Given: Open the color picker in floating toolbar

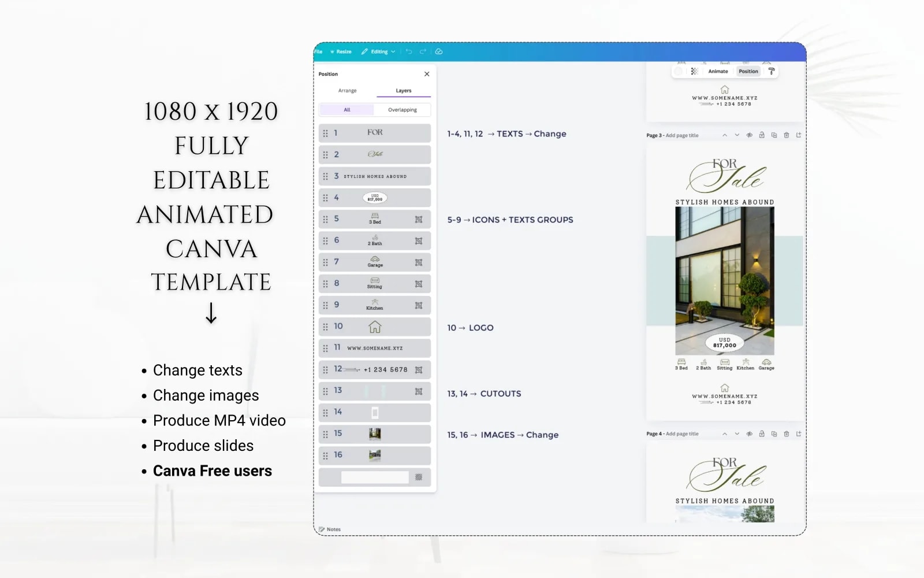Looking at the screenshot, I should pyautogui.click(x=679, y=72).
